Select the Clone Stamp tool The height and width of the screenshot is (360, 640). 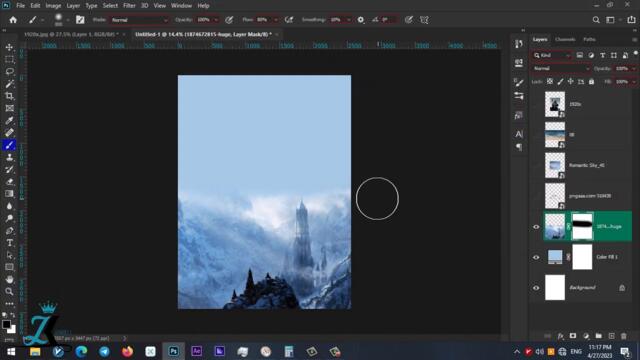pos(9,157)
